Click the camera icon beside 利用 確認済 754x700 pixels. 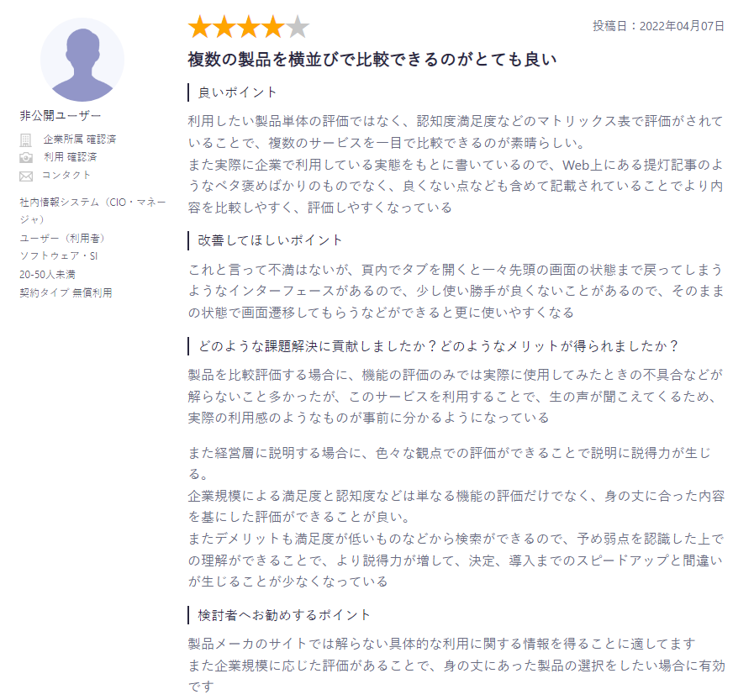[26, 158]
